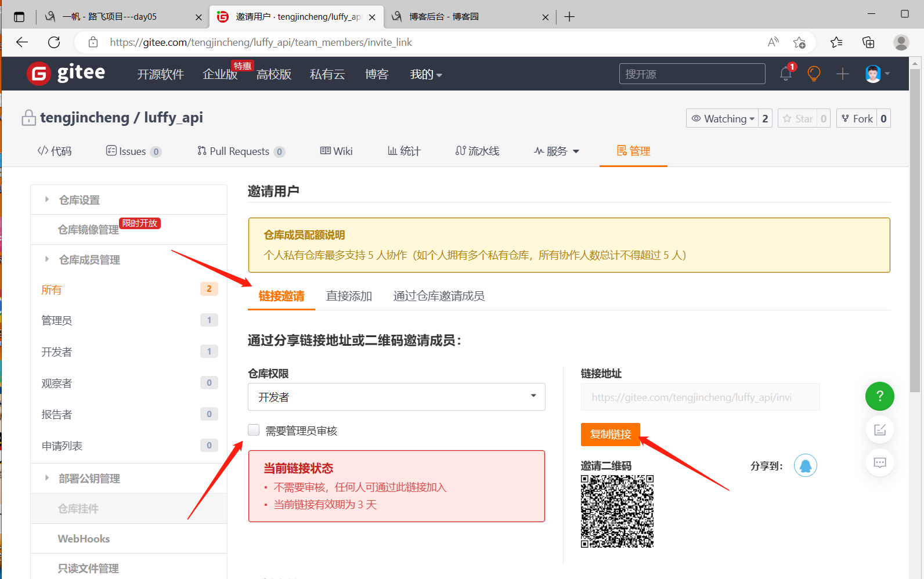Close the 博客后台 - 博客园 tab
924x579 pixels.
pyautogui.click(x=545, y=17)
